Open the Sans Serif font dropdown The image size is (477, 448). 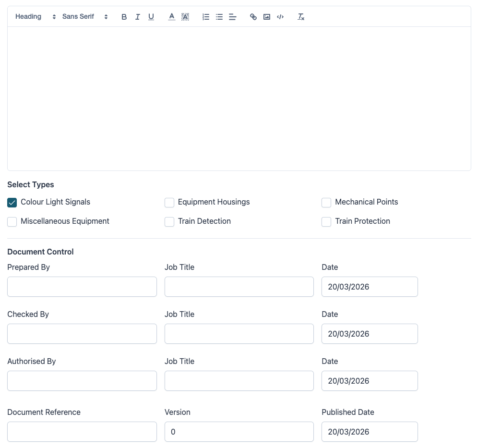(85, 17)
